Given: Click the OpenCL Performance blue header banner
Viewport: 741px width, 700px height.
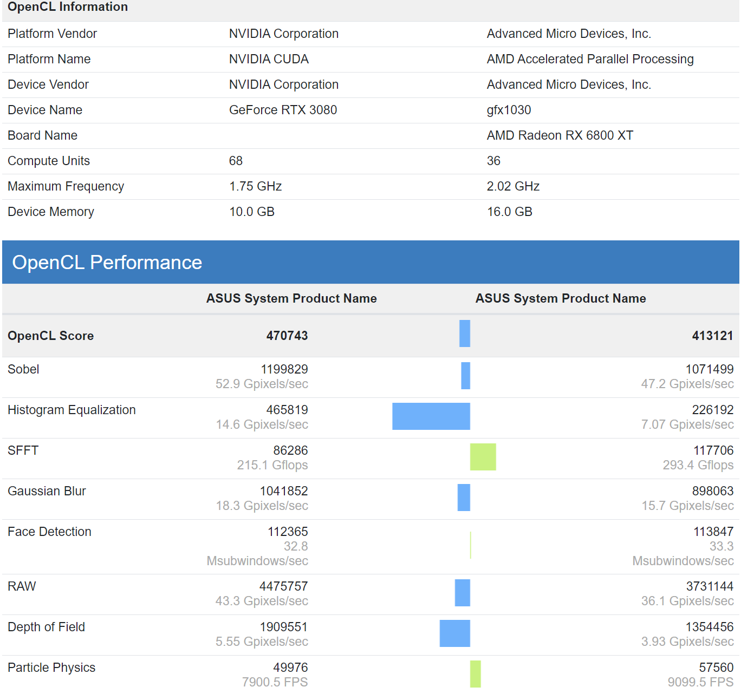Looking at the screenshot, I should click(106, 263).
